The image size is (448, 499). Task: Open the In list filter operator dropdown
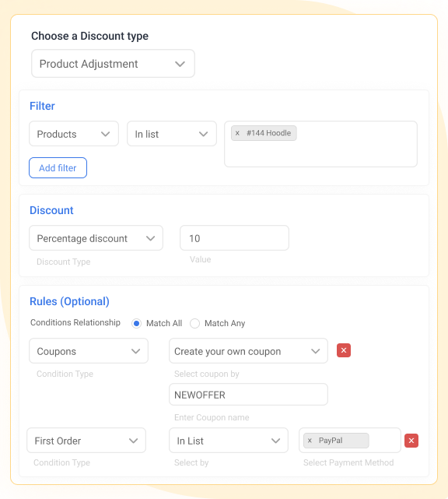(x=172, y=134)
